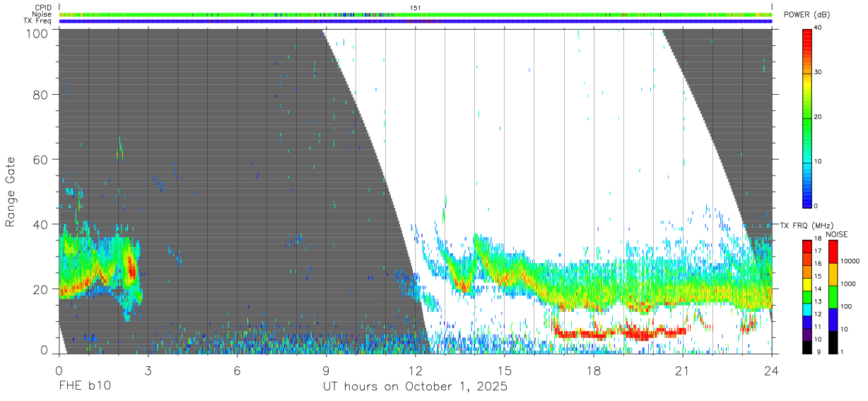868x401 pixels.
Task: Click the UT hours on October 1, 2025 title
Action: pos(415,386)
